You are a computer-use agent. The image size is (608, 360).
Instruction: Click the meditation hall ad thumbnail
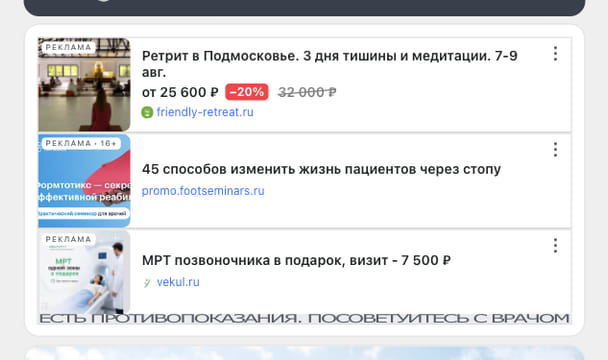tap(84, 85)
